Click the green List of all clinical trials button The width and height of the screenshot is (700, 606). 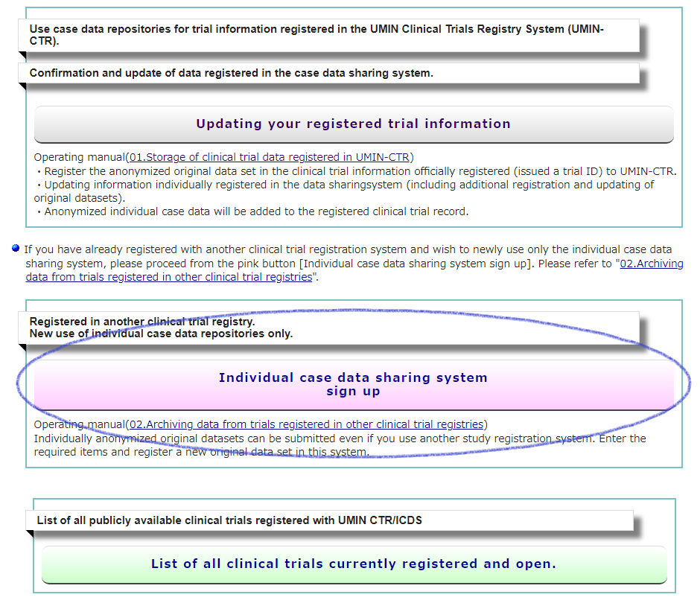[x=354, y=564]
